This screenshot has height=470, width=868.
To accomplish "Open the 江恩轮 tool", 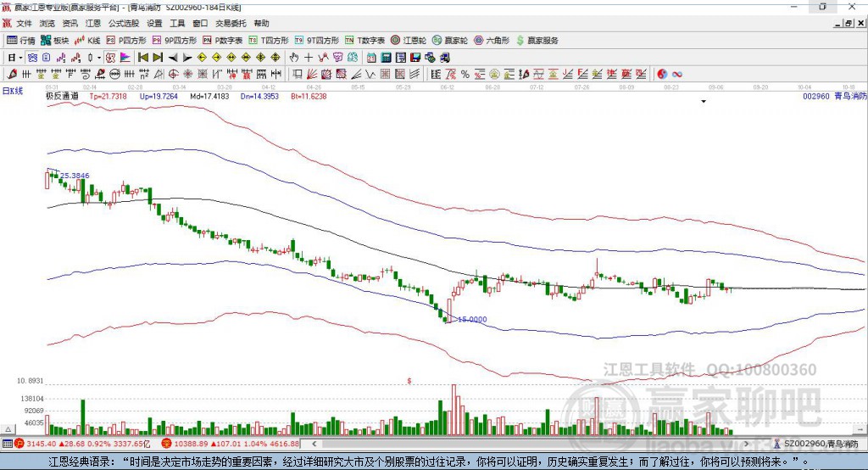I will (x=409, y=41).
